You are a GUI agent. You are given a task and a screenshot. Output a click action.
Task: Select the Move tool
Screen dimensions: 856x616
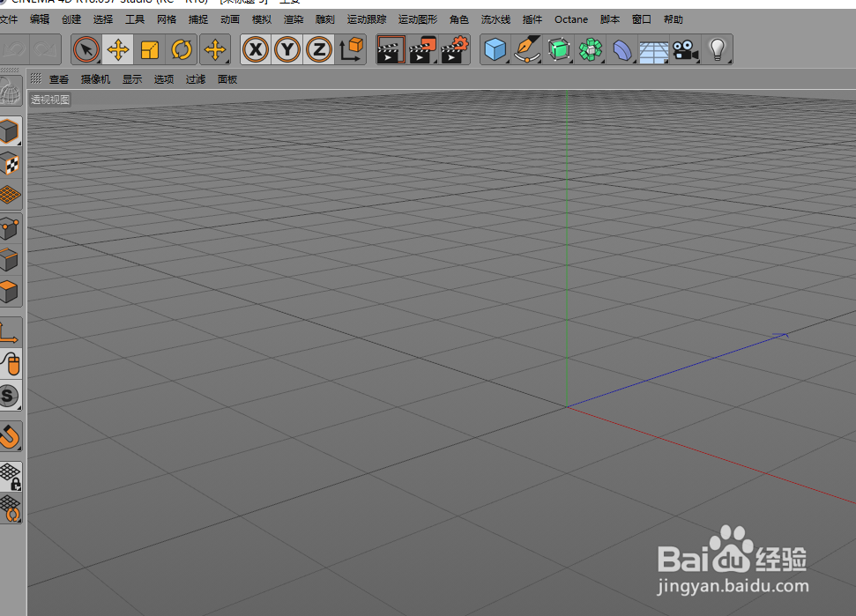coord(118,49)
